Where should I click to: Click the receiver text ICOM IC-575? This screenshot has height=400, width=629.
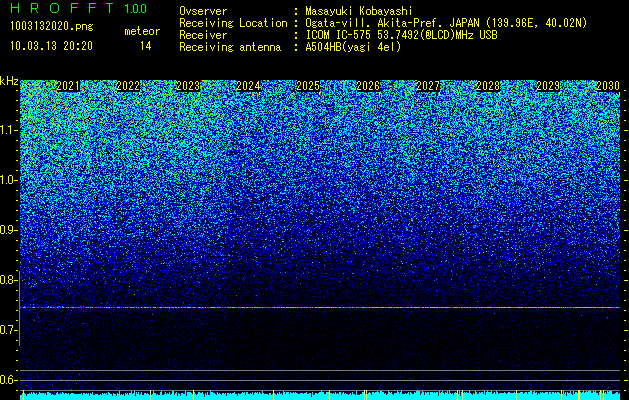point(338,35)
